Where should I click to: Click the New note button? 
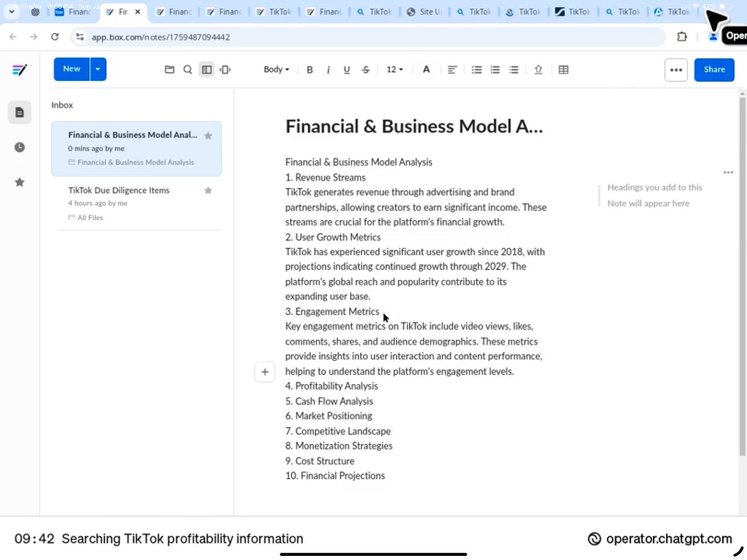72,69
